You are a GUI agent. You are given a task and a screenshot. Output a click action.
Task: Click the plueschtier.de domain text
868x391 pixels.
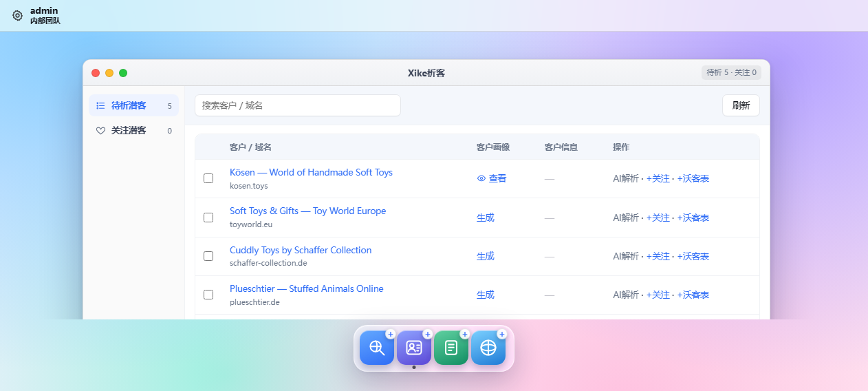pyautogui.click(x=254, y=302)
